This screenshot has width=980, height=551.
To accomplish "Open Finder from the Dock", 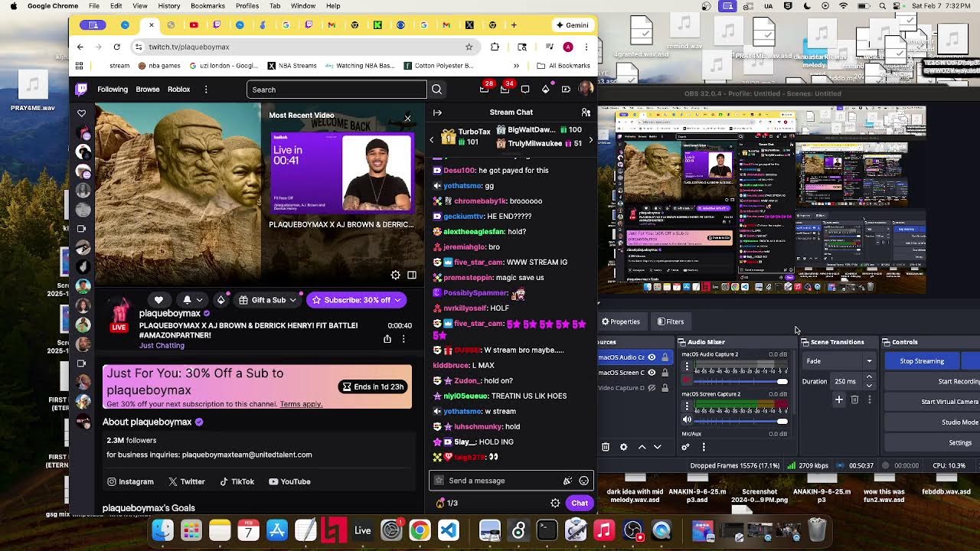I will [x=162, y=530].
